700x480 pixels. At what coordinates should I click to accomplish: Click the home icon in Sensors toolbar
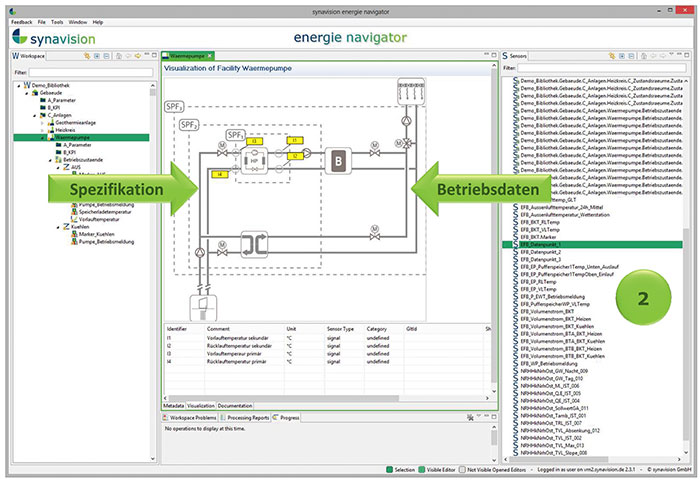coord(644,56)
